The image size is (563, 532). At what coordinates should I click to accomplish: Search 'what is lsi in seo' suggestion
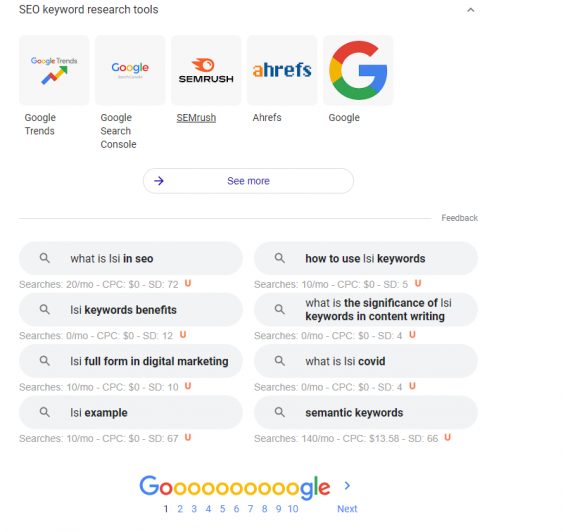coord(131,258)
